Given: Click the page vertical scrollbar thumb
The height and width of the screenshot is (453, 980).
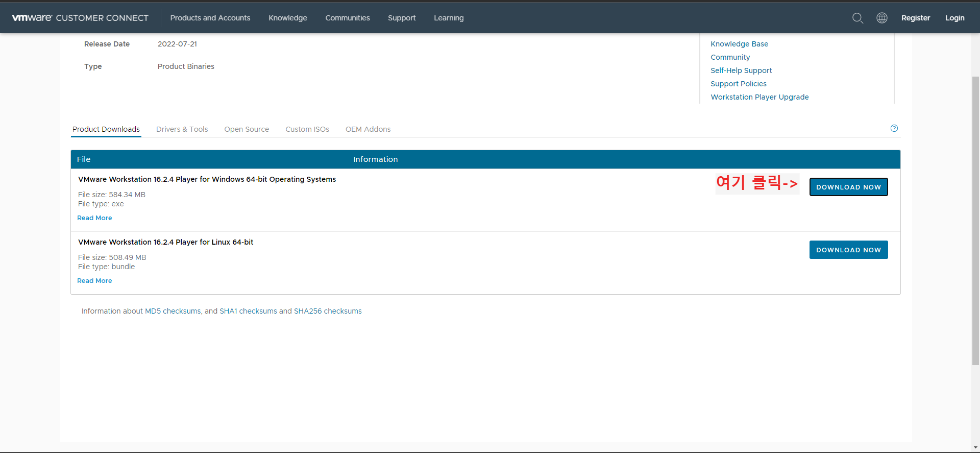Looking at the screenshot, I should 975,221.
